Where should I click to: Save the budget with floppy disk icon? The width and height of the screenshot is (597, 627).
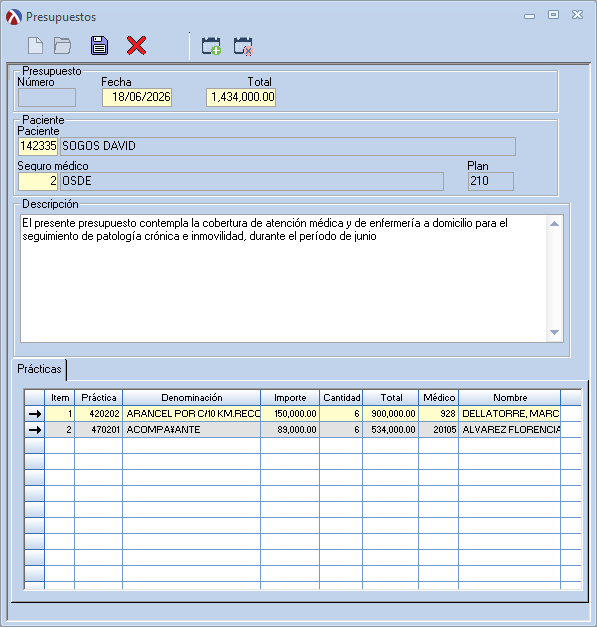(99, 45)
